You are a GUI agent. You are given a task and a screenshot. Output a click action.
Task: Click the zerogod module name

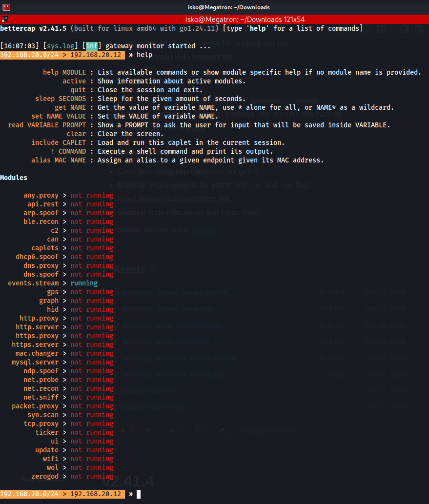45,476
